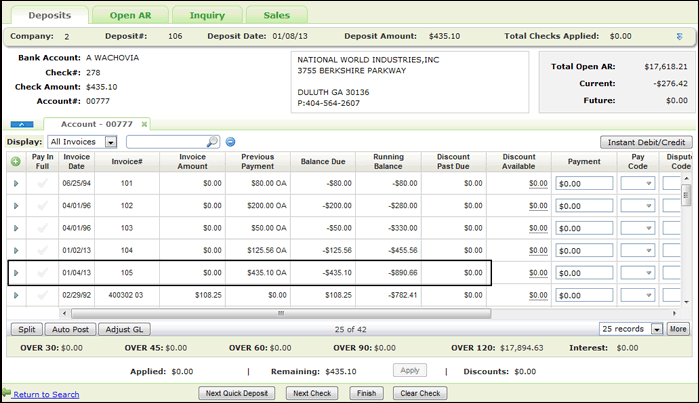Toggle Pay In Full for invoice 105
The height and width of the screenshot is (403, 699).
[42, 272]
